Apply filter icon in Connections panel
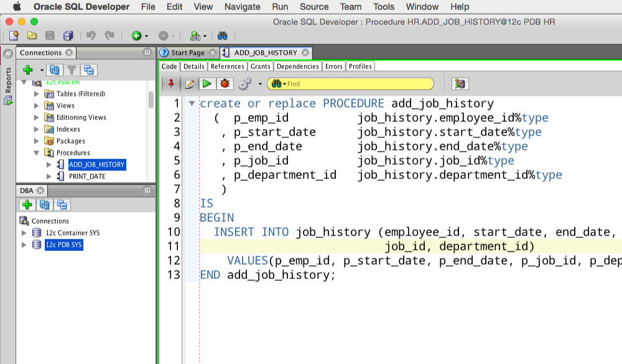The height and width of the screenshot is (364, 622). pos(72,70)
